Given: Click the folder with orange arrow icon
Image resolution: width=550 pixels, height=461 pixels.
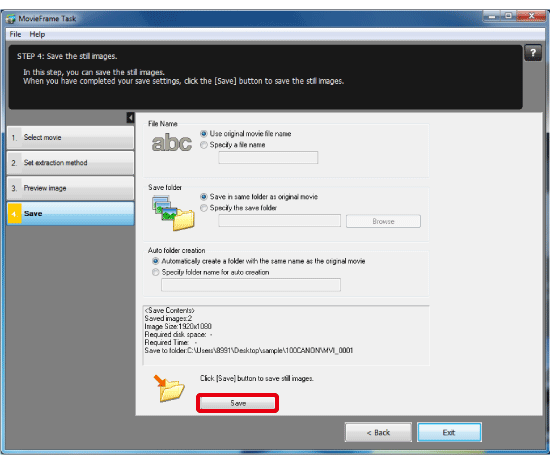Looking at the screenshot, I should tap(169, 388).
